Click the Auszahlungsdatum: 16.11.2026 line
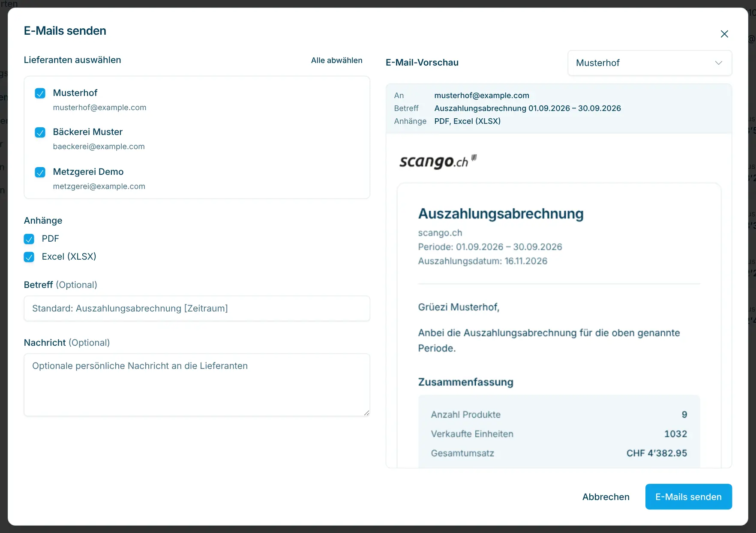 (x=483, y=261)
